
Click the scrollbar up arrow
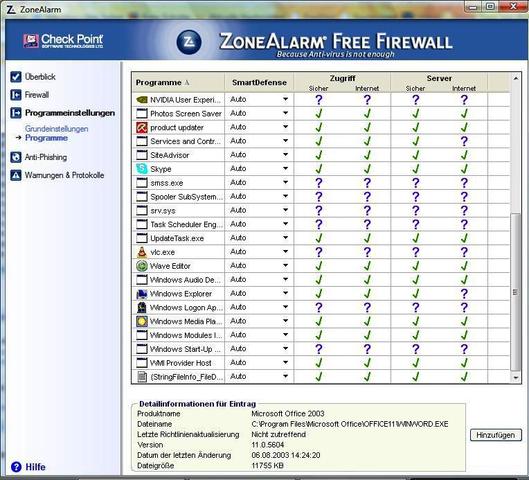[516, 79]
